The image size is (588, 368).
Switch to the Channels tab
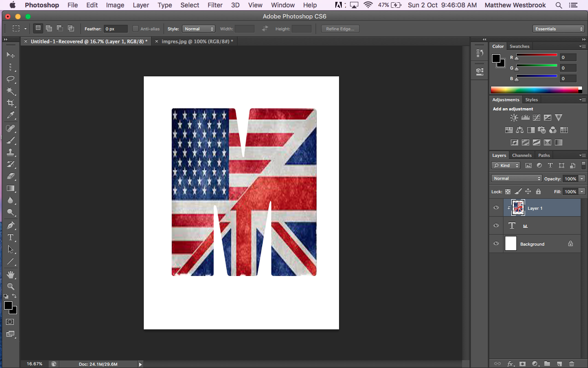522,155
